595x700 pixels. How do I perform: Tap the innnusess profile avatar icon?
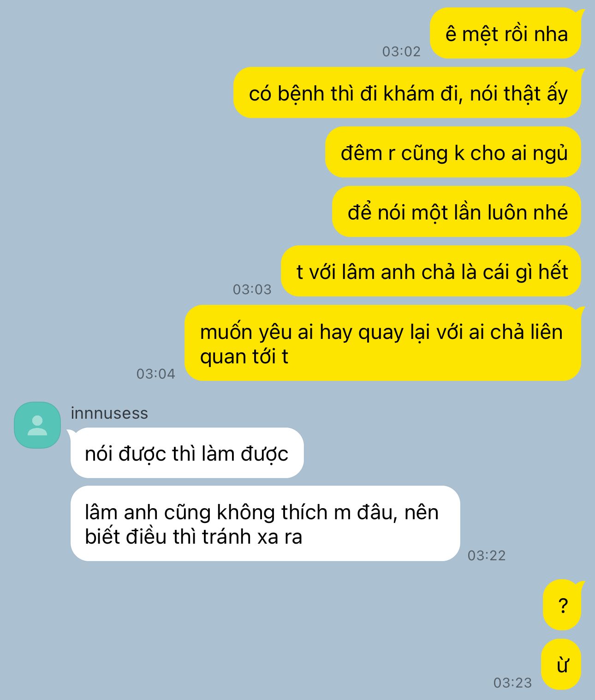pyautogui.click(x=37, y=425)
